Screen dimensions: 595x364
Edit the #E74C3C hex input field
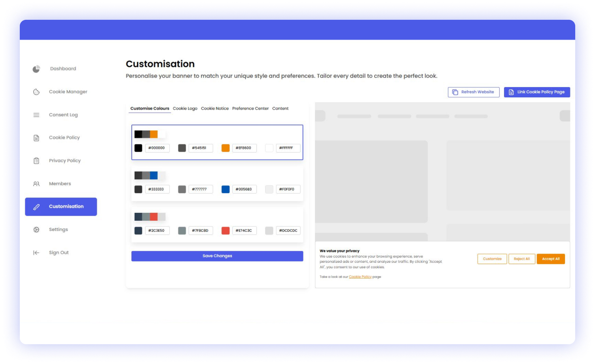coord(244,231)
